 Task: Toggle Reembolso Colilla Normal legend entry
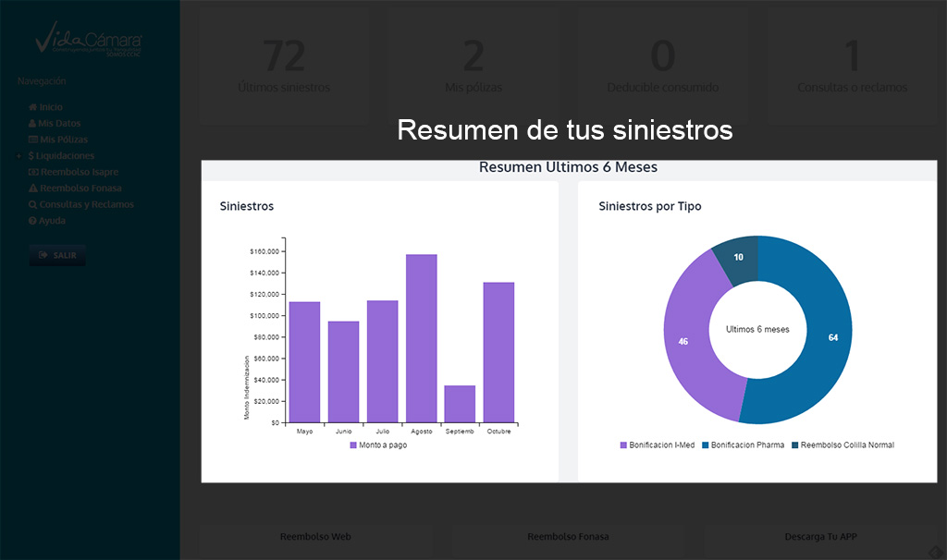[842, 444]
